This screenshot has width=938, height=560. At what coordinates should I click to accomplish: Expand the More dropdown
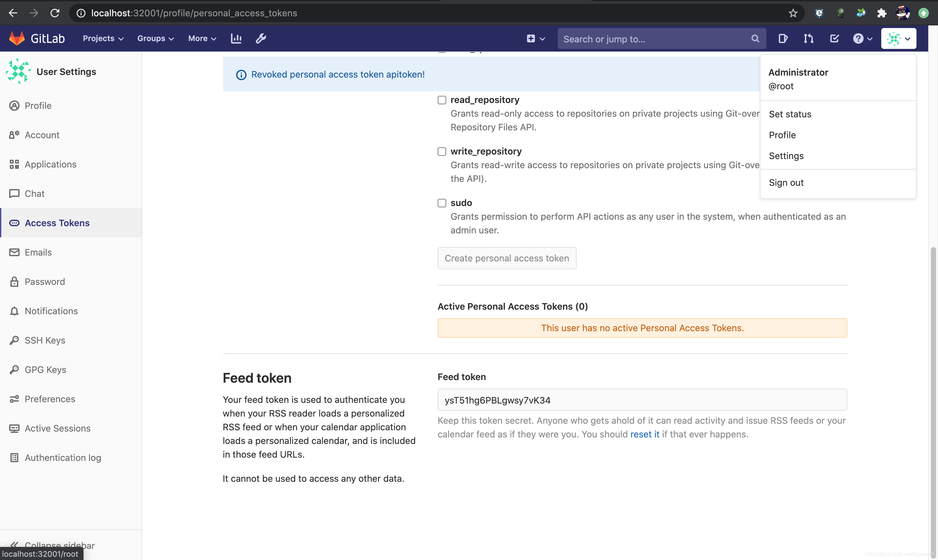click(x=202, y=38)
